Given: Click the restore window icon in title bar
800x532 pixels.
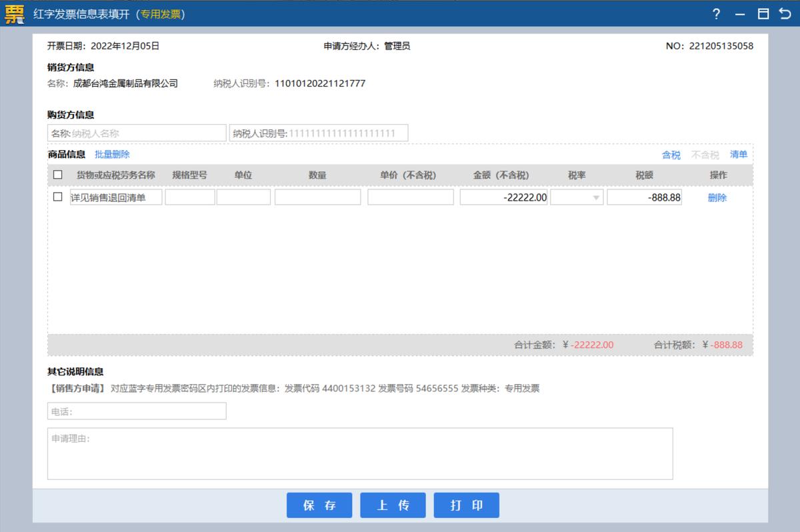Looking at the screenshot, I should point(762,13).
